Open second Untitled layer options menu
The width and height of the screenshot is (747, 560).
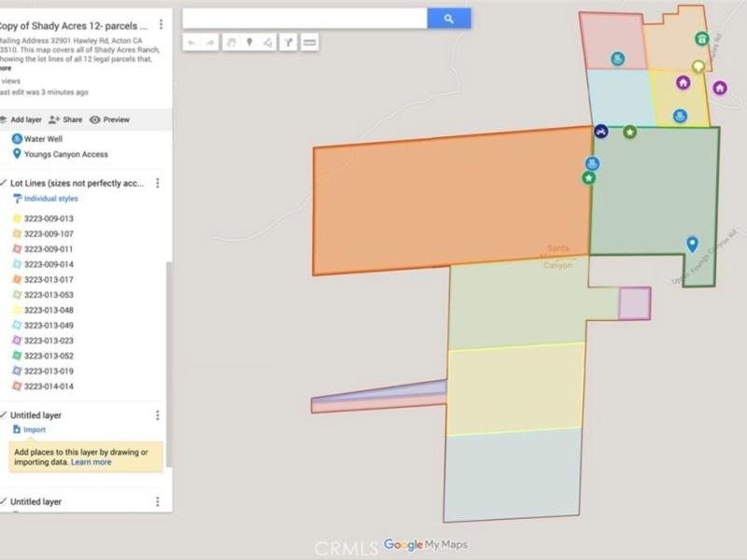(x=158, y=501)
